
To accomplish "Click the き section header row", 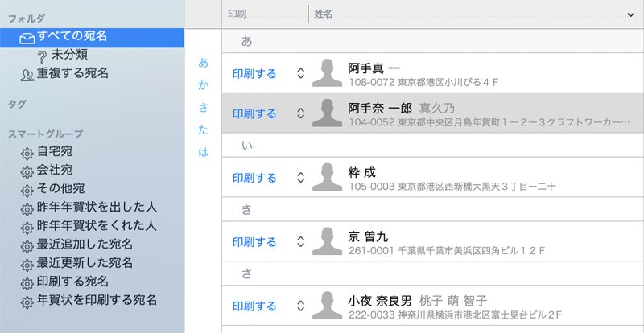I will point(433,210).
